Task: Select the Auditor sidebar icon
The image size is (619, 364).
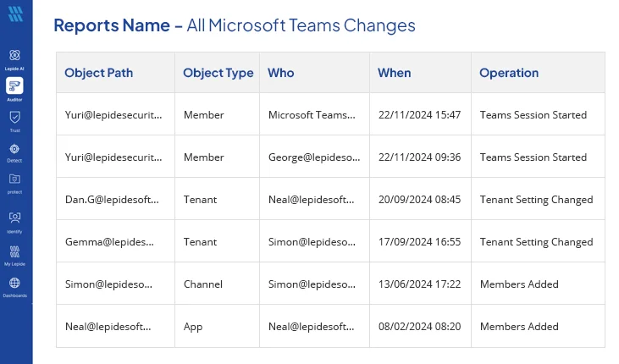Action: [14, 85]
